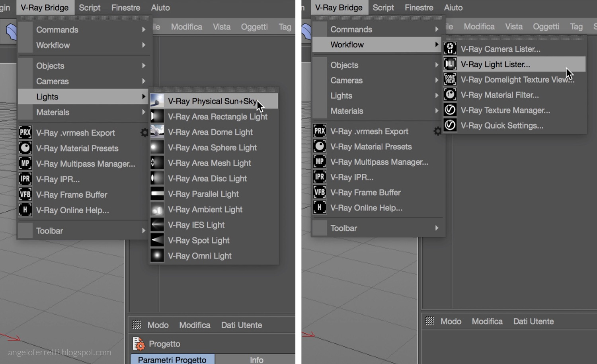Viewport: 597px width, 364px height.
Task: Choose V-Ray Ambient Light
Action: (214, 210)
